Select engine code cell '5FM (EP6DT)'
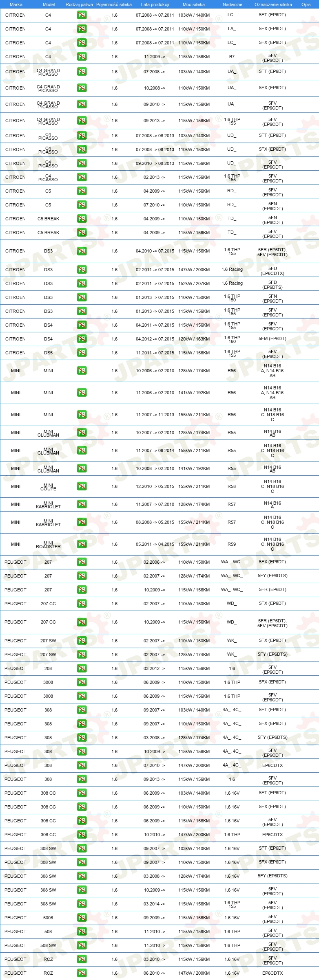The height and width of the screenshot is (980, 319). [272, 338]
